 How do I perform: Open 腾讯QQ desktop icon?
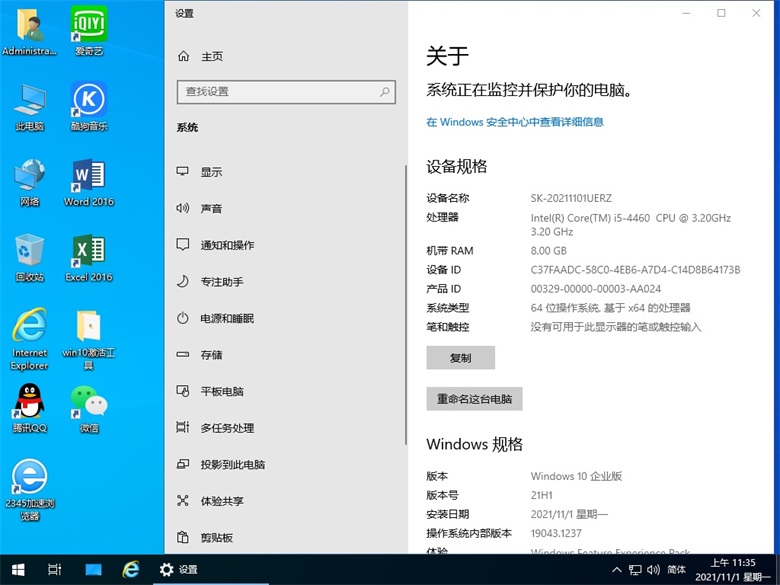pos(29,407)
